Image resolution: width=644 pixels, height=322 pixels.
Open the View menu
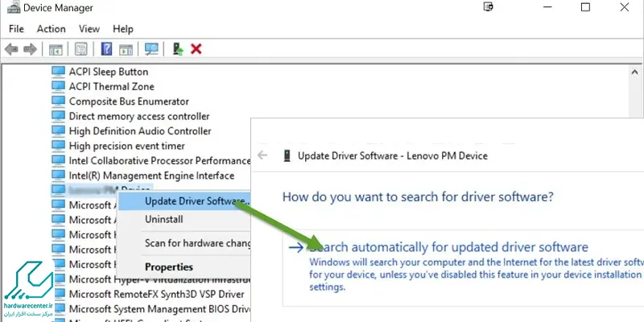coord(89,29)
